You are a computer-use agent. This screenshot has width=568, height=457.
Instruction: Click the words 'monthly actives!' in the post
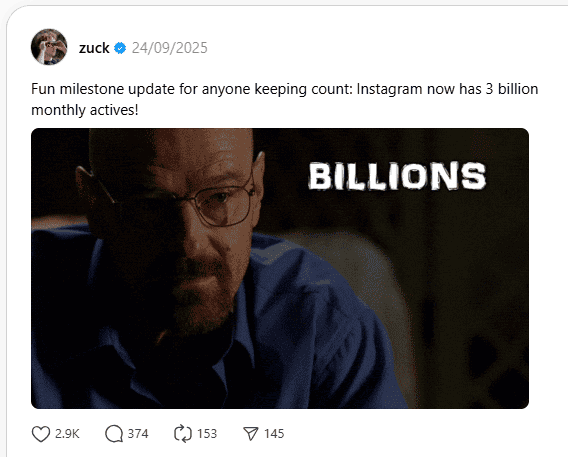point(85,110)
